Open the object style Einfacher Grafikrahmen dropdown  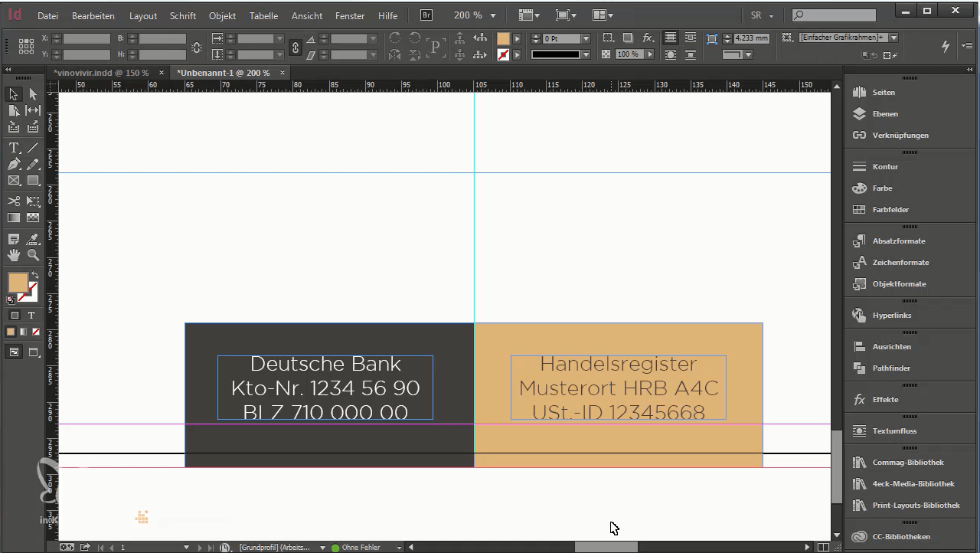[x=893, y=38]
